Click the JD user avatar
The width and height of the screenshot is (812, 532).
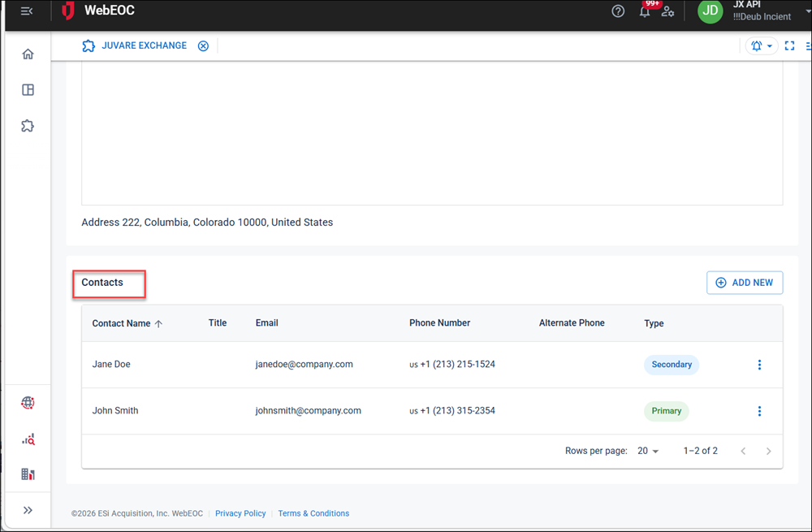coord(710,11)
